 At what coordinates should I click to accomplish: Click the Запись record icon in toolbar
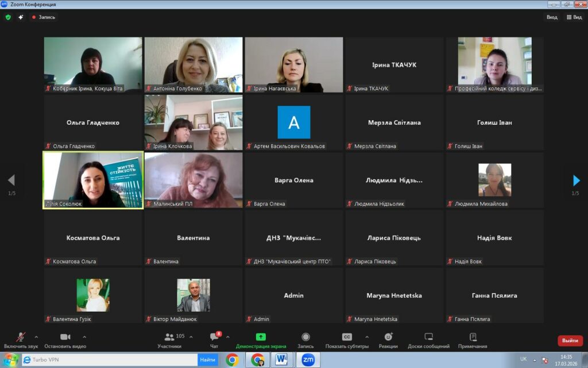click(305, 338)
